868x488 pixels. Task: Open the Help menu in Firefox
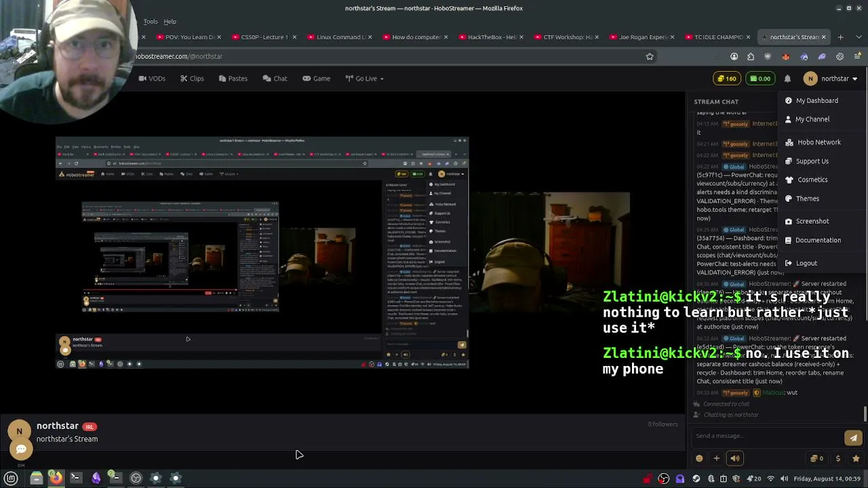(170, 22)
